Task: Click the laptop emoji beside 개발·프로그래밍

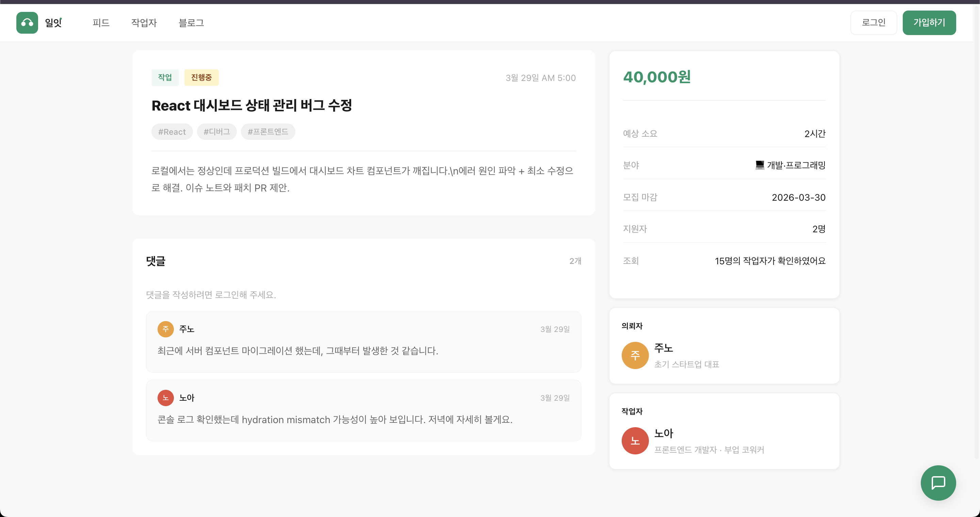Action: [759, 165]
